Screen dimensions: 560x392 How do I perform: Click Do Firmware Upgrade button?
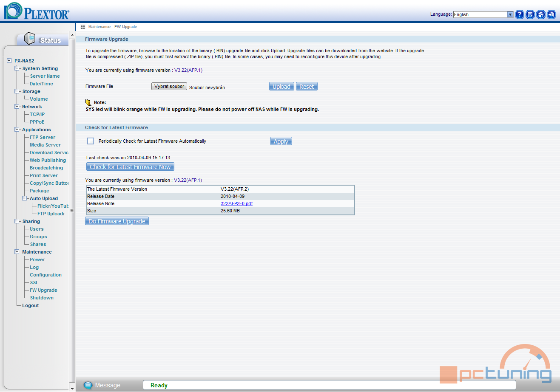click(x=117, y=221)
